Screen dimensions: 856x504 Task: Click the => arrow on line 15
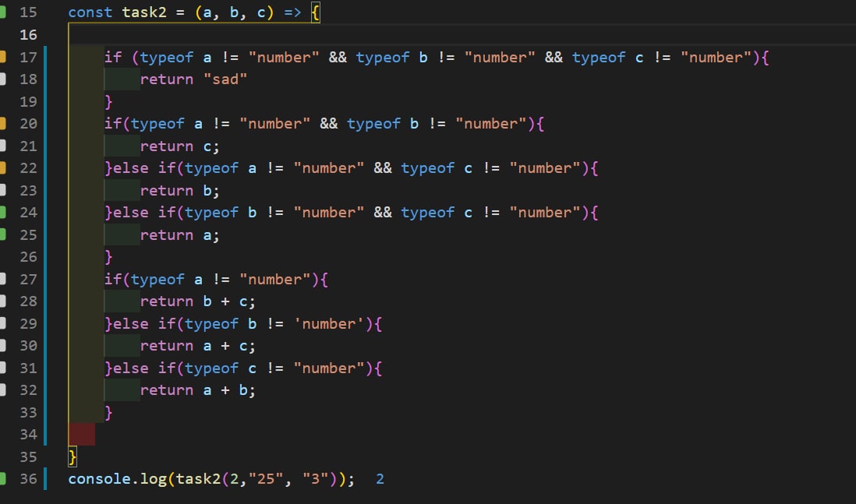click(x=292, y=12)
